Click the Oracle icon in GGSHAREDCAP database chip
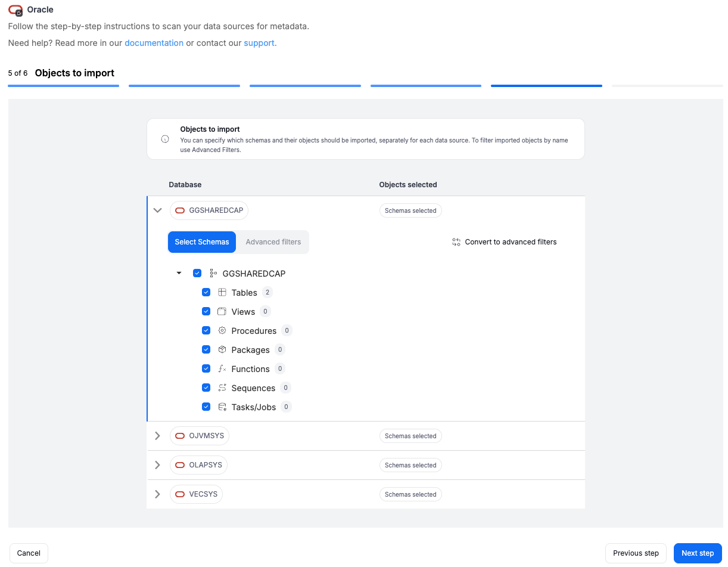 point(180,210)
